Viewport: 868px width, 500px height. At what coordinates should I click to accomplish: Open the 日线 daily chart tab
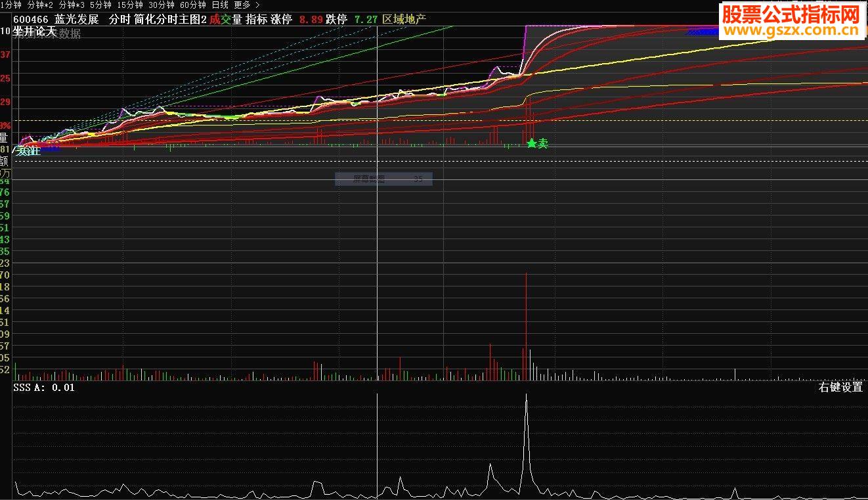point(219,5)
